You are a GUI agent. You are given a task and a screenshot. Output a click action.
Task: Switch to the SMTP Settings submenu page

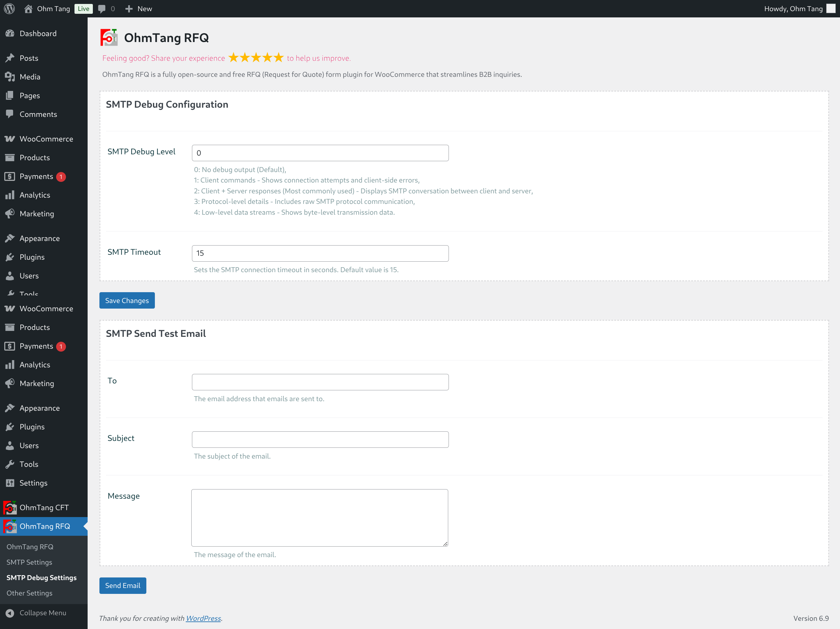click(29, 562)
